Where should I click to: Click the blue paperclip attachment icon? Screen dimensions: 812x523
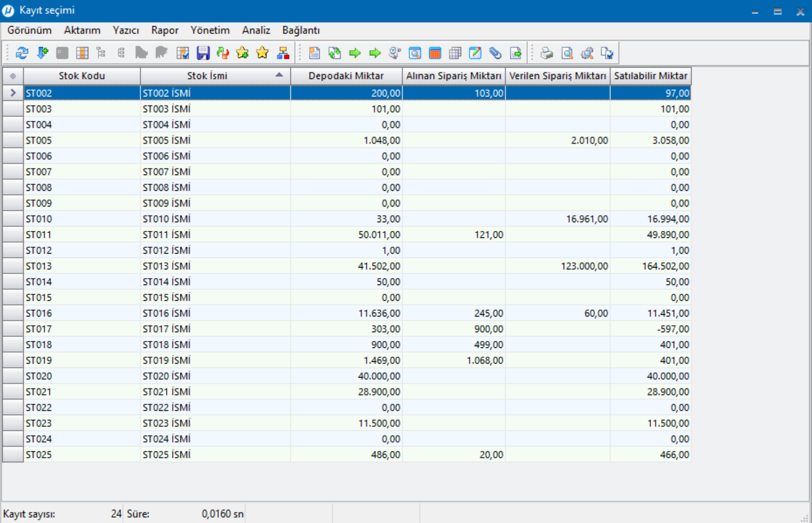[x=495, y=53]
